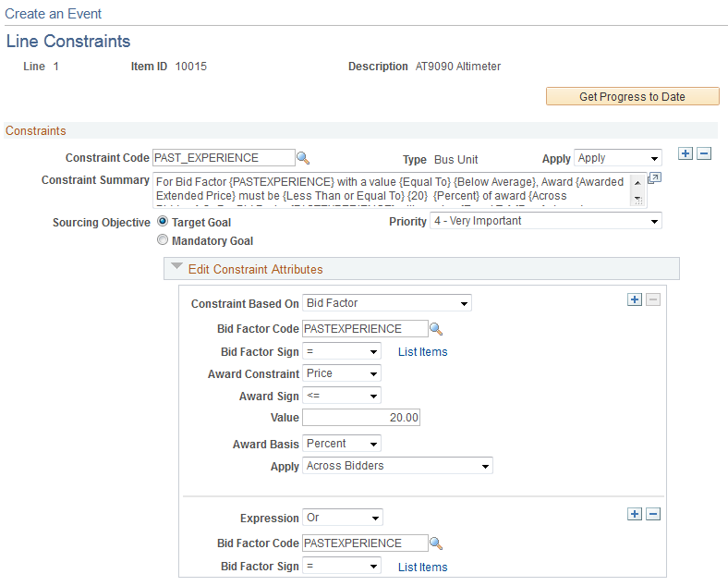Add an attribute row beside Constraint Based On

click(x=635, y=299)
